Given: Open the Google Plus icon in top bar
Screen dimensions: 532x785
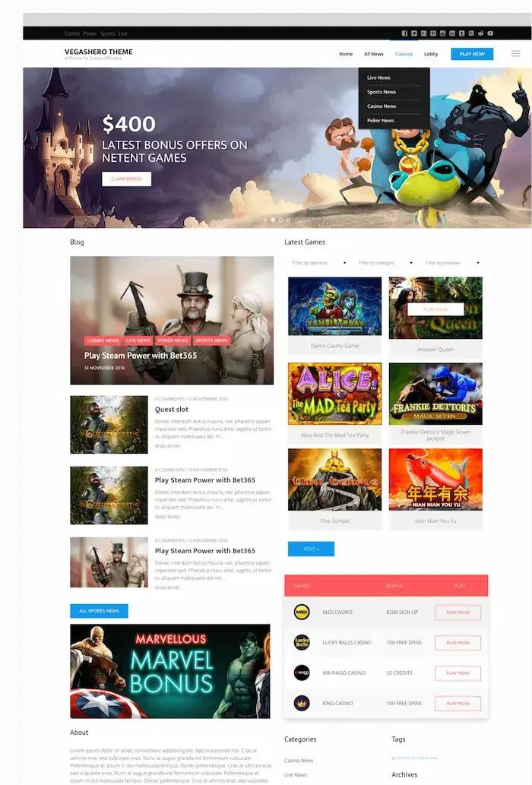Looking at the screenshot, I should (x=423, y=33).
